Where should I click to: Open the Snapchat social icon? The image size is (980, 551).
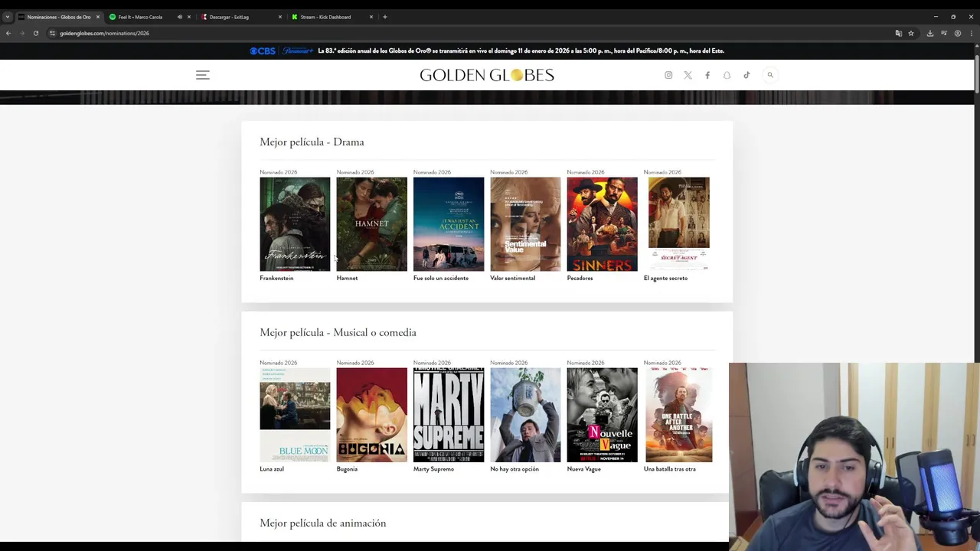pos(727,75)
